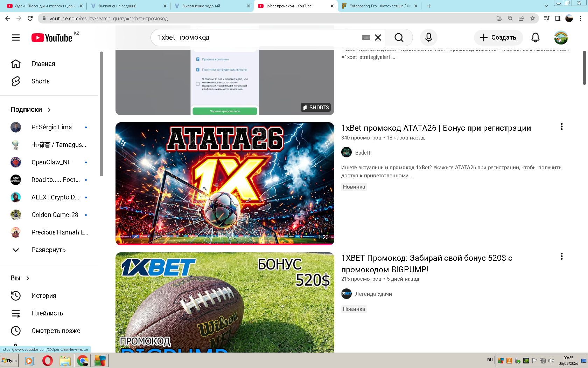Switch to the third Выполнение заданий tab
The image size is (588, 368).
[212, 6]
